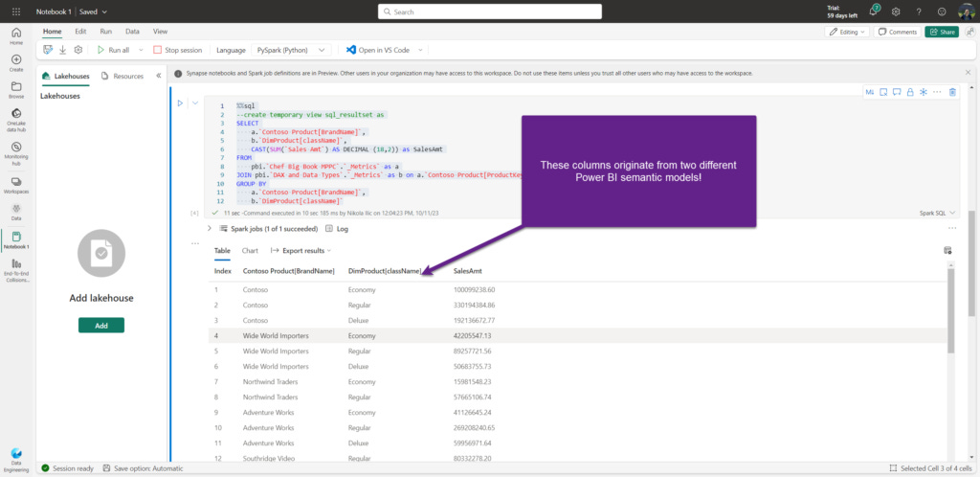Screen dimensions: 980x477
Task: Open notebook settings gear in toolbar
Action: click(x=78, y=50)
